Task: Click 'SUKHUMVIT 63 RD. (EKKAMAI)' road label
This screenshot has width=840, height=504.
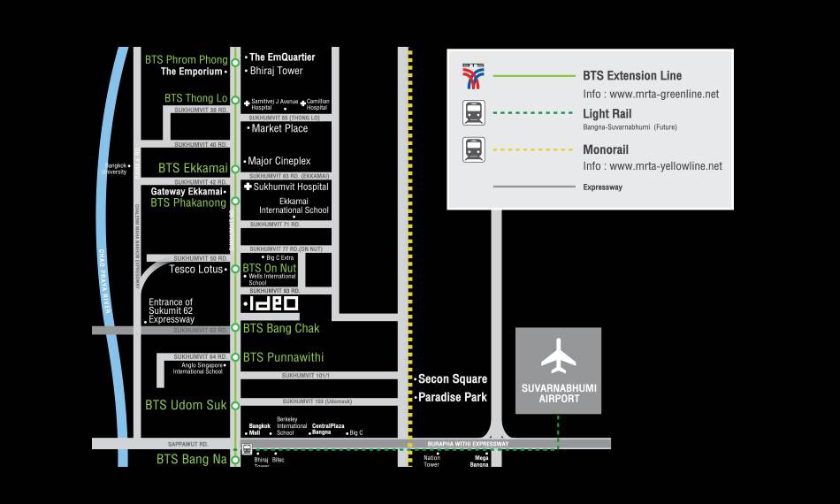Action: [289, 176]
